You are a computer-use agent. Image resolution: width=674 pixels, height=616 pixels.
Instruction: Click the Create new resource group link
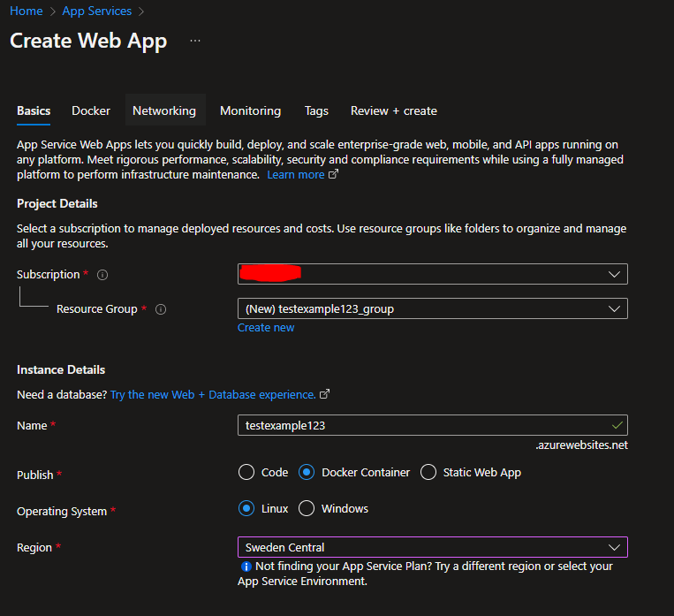click(x=266, y=328)
